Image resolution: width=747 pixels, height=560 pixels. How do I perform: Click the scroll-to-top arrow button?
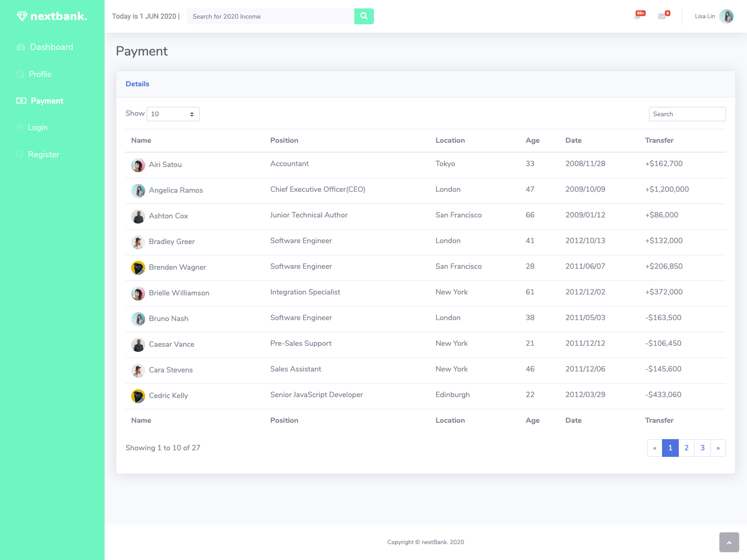(x=729, y=542)
